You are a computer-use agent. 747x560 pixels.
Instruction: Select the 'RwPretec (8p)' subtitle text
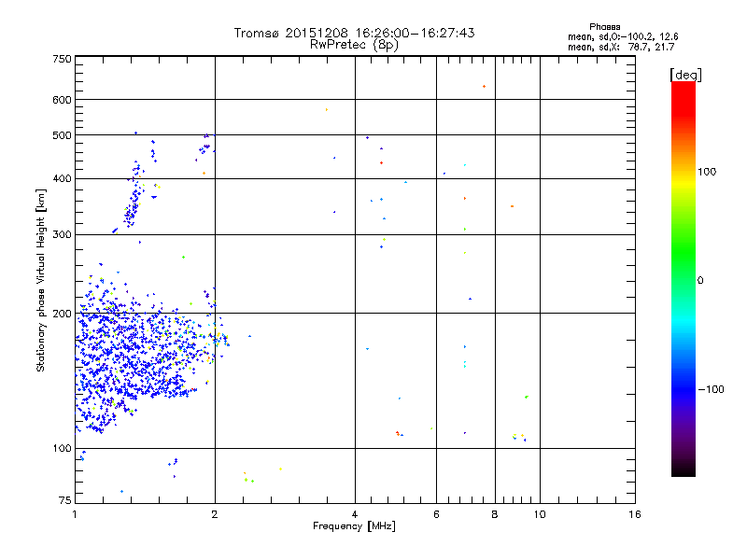point(354,45)
